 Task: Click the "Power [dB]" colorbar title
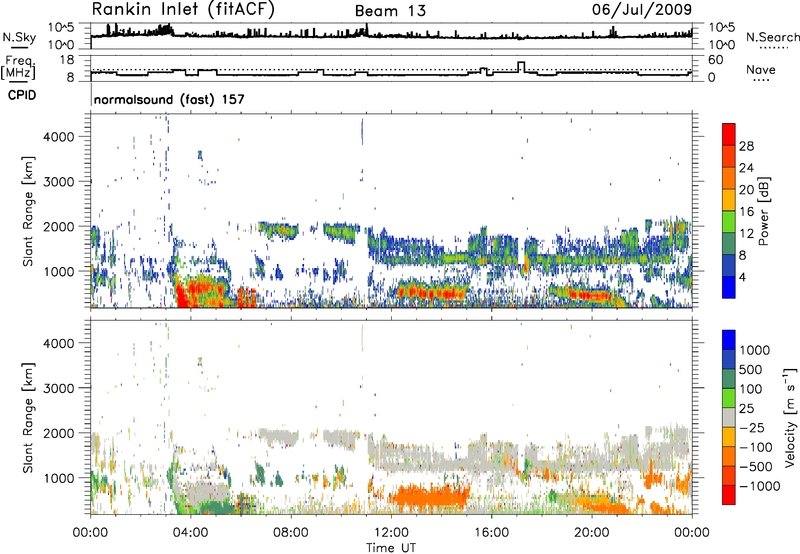(764, 211)
